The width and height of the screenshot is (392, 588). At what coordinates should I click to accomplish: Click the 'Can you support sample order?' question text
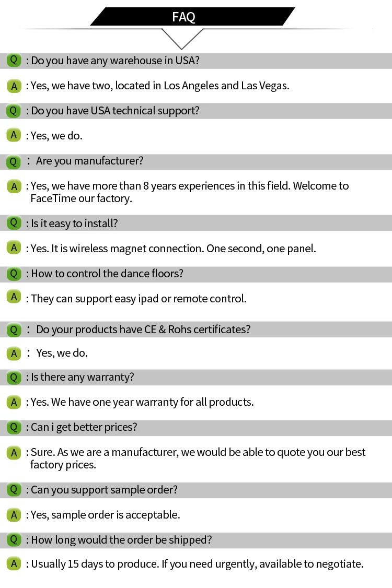pyautogui.click(x=104, y=490)
